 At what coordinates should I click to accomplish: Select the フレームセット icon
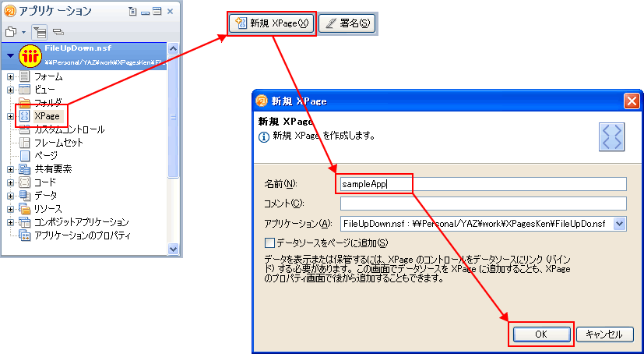coord(25,143)
